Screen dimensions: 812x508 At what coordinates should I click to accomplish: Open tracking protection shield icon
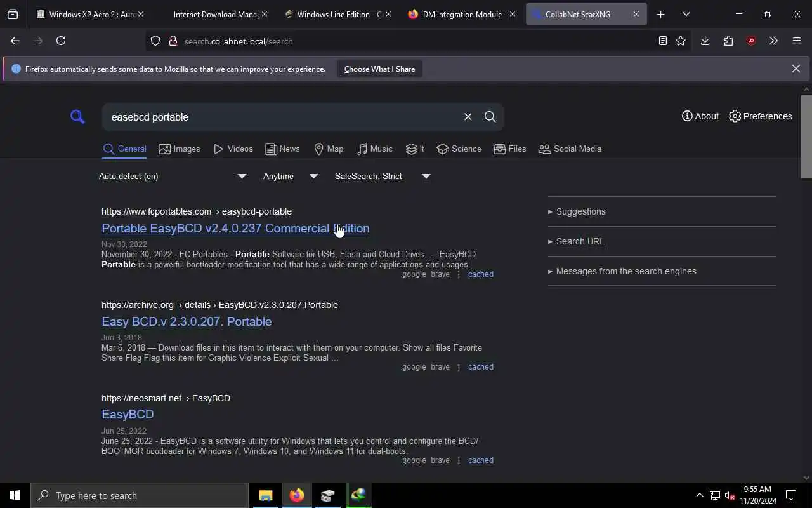[155, 41]
